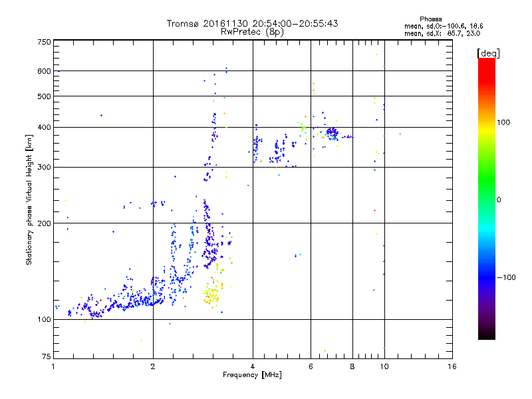Click the colorbar tick label "100" beside yellow

(503, 122)
